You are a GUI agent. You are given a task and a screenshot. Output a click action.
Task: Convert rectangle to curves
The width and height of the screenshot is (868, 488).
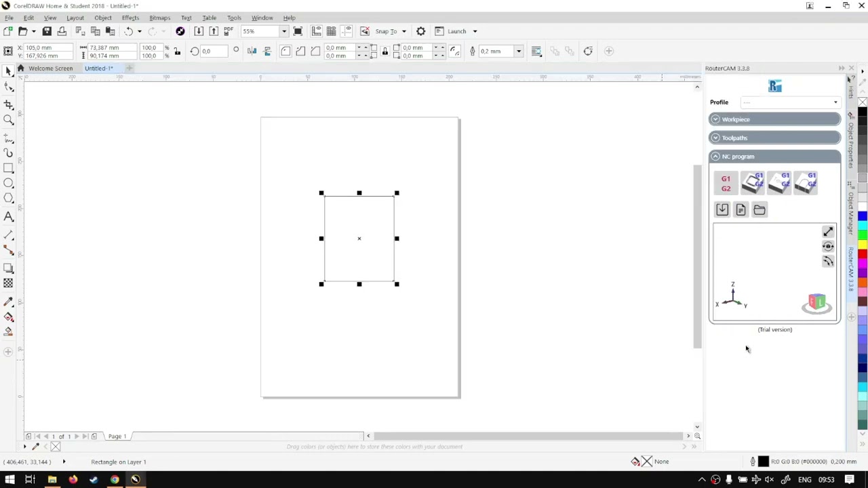click(588, 52)
